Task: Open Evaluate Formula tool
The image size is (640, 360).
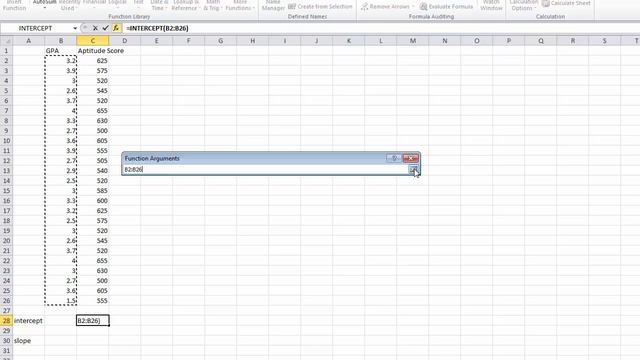Action: [x=447, y=7]
